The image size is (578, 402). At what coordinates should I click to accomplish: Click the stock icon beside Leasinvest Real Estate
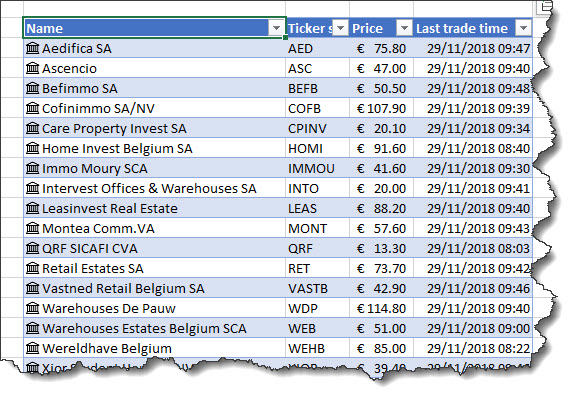coord(32,208)
